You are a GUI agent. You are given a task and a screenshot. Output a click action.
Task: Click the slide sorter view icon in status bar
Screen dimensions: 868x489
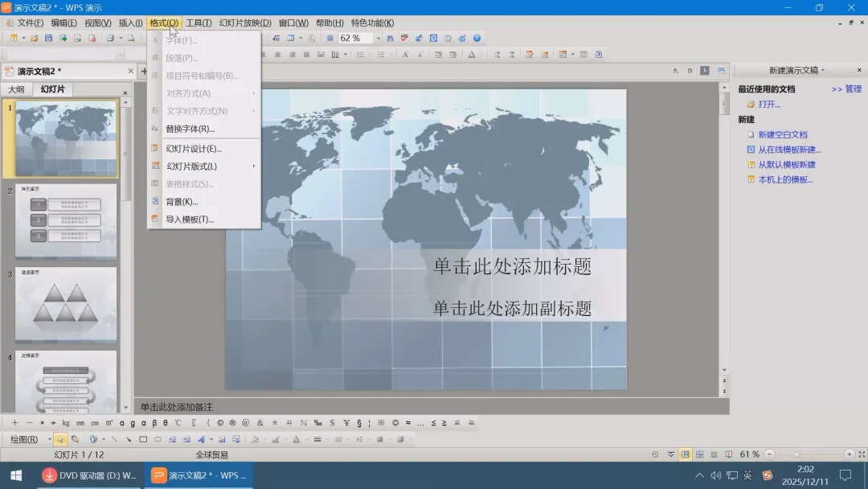point(700,454)
